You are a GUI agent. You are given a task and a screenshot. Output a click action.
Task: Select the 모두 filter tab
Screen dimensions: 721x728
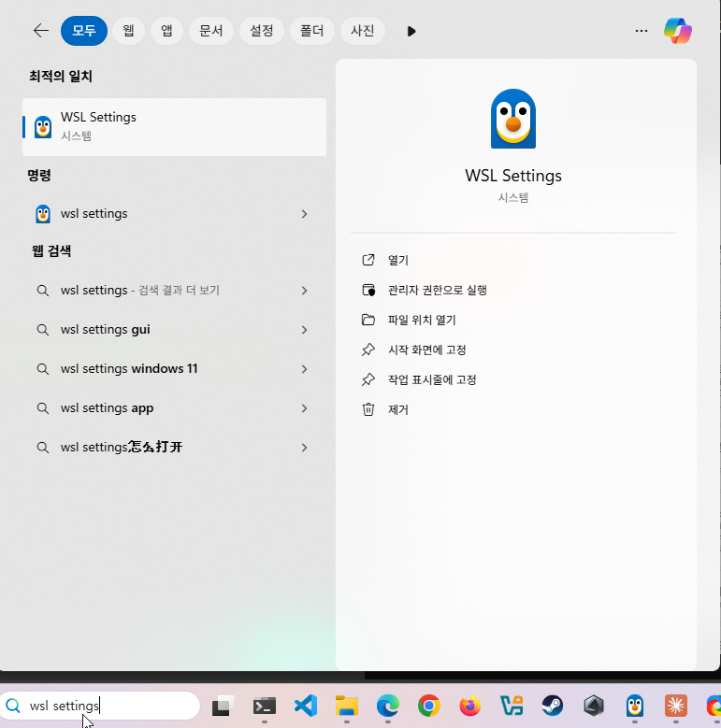tap(84, 31)
